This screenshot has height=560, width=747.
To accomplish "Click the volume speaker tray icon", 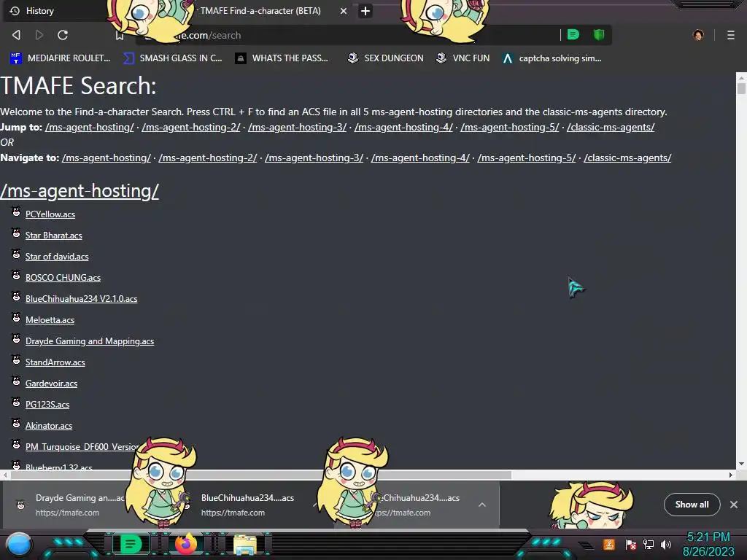I will [666, 544].
